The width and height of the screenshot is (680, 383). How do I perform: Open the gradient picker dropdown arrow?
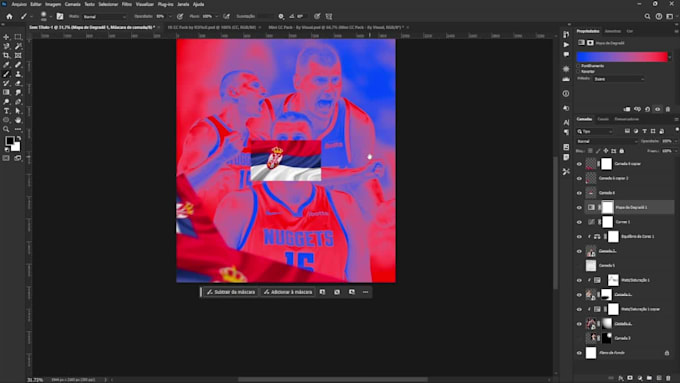click(x=670, y=57)
